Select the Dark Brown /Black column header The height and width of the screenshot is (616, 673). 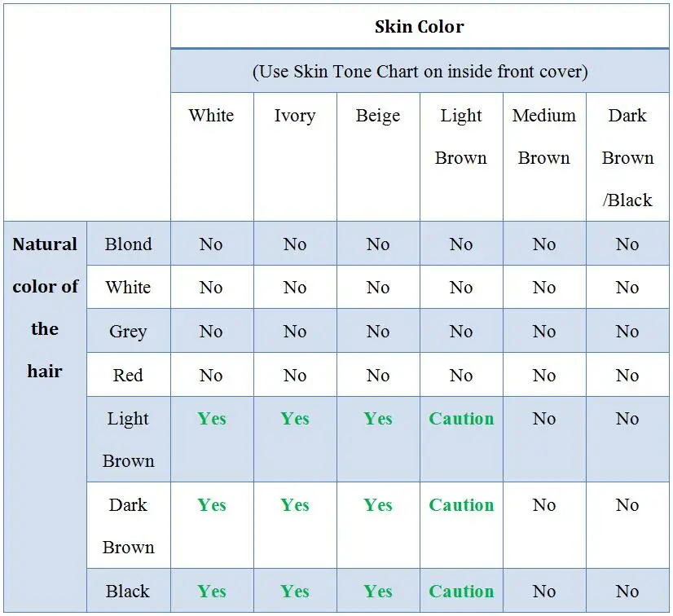pyautogui.click(x=627, y=157)
